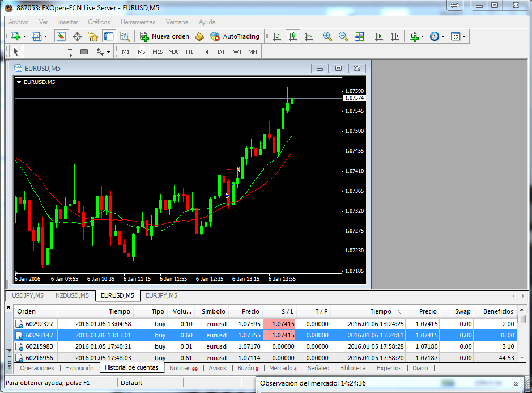Sort by the second Tiempo column arrow
The width and height of the screenshot is (532, 393).
click(x=400, y=311)
